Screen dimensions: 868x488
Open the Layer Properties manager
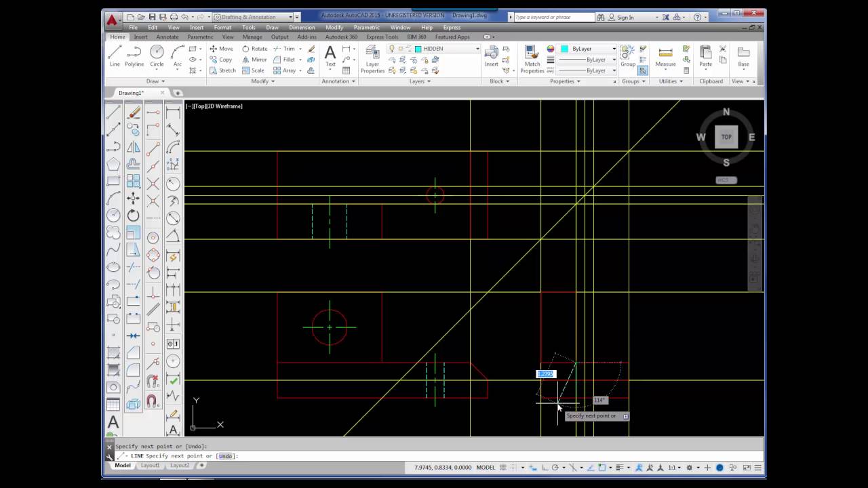pos(372,60)
